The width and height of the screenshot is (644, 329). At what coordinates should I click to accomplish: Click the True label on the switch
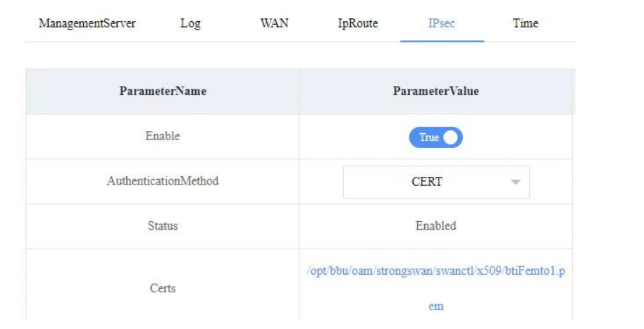[x=428, y=137]
